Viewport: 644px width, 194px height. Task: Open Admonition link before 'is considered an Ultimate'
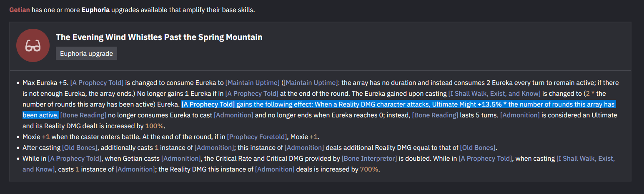pyautogui.click(x=520, y=115)
